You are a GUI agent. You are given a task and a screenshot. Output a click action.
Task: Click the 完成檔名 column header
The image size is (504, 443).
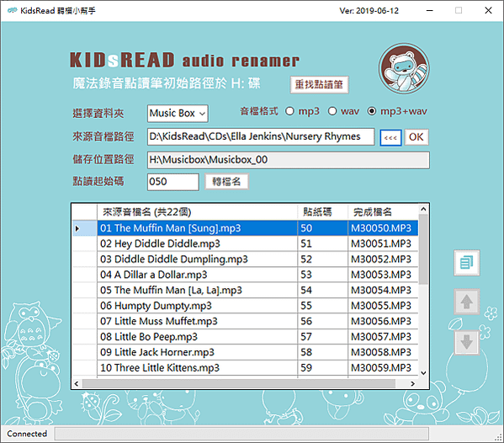[383, 211]
